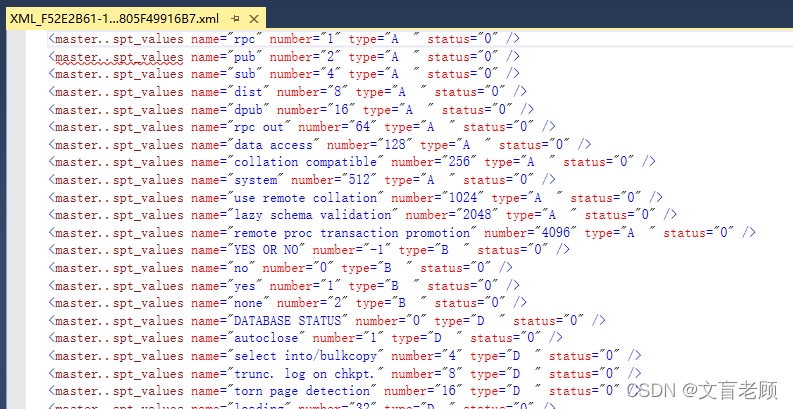The image size is (793, 409).
Task: Click the name value "lazy schema validation"
Action: 313,215
